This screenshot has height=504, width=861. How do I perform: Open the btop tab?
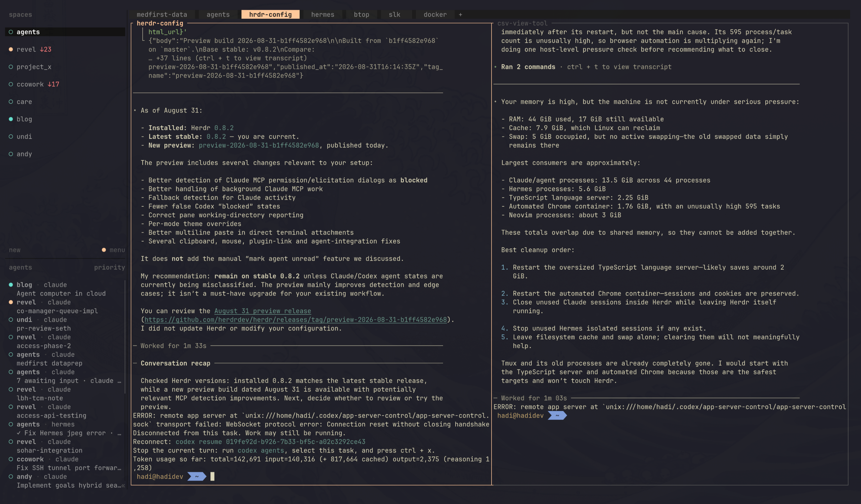361,14
